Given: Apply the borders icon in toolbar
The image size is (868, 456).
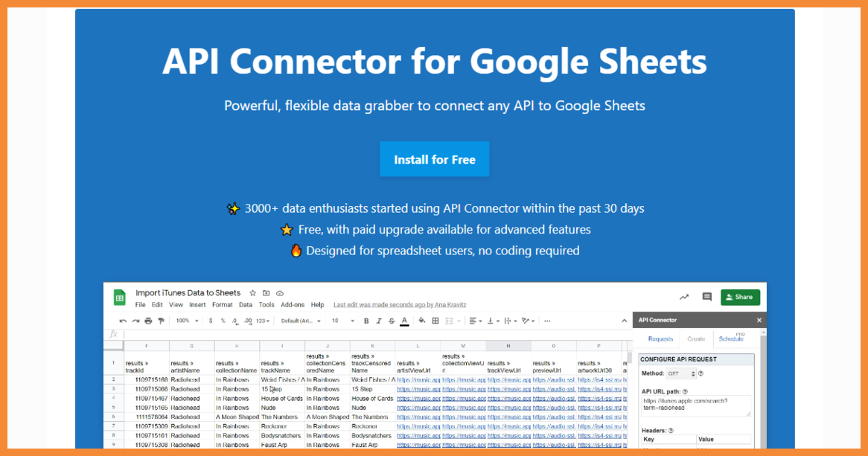Looking at the screenshot, I should tap(435, 321).
